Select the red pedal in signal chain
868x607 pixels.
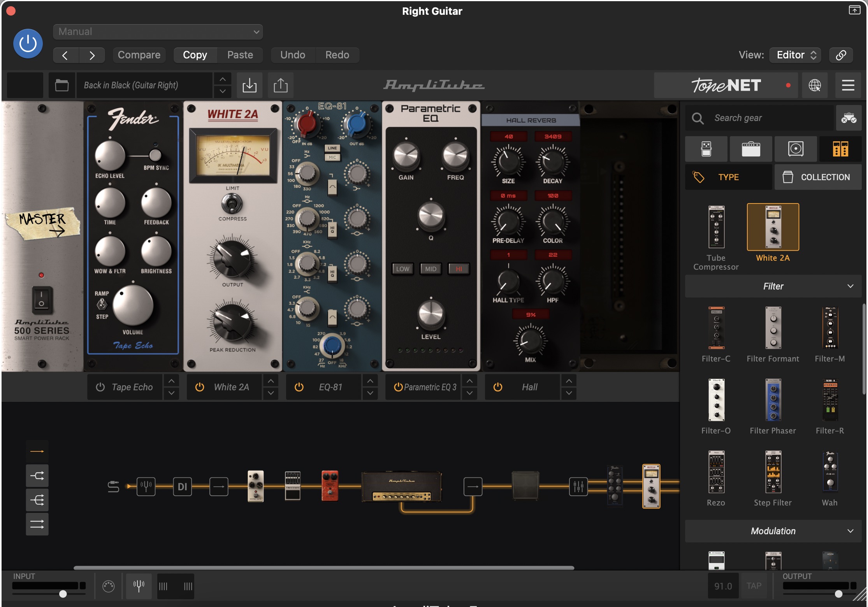coord(330,486)
